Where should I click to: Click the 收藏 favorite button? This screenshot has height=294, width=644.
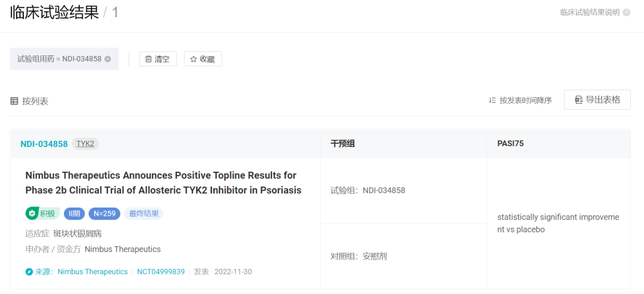pyautogui.click(x=203, y=59)
